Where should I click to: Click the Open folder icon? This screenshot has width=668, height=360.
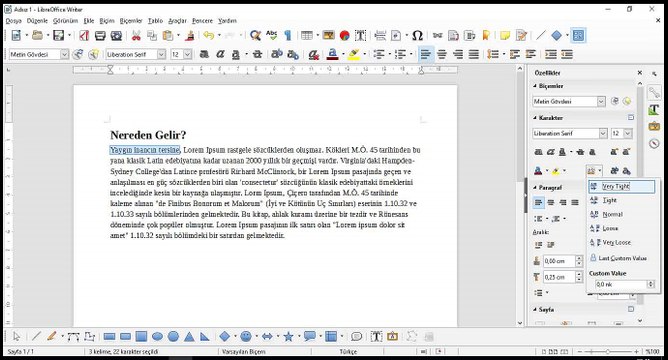click(37, 35)
